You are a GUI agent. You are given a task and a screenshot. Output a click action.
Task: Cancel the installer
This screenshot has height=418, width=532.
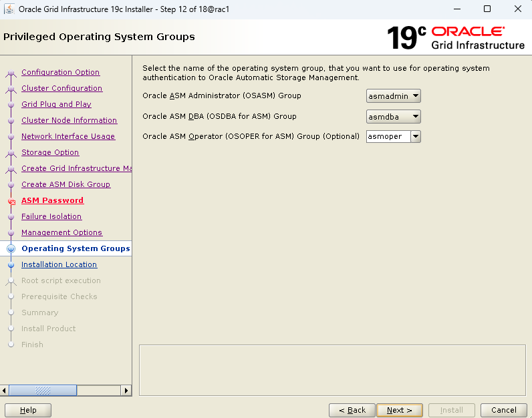(x=504, y=410)
